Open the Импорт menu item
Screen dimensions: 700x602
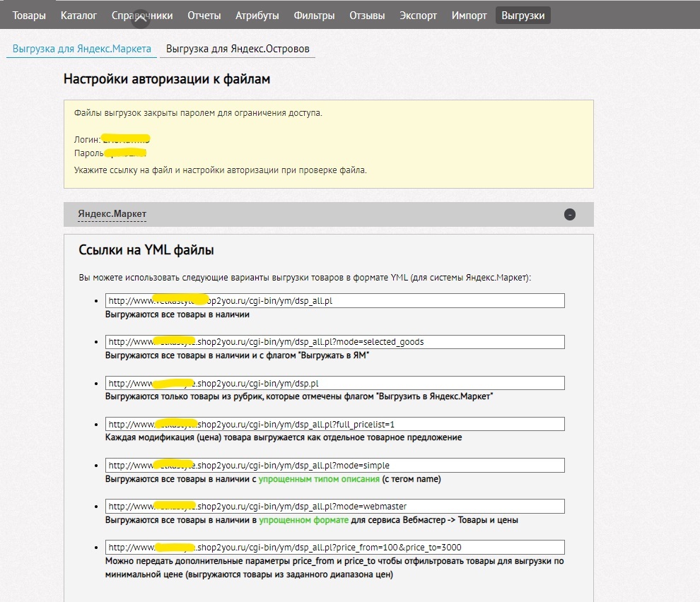[469, 16]
